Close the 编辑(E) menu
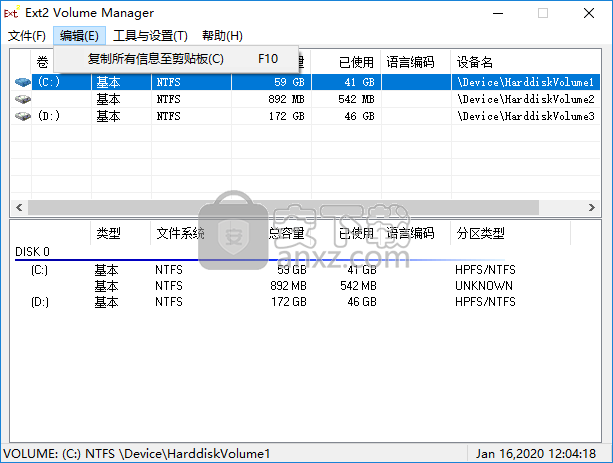Screen dimensions: 613x463 click(x=79, y=36)
